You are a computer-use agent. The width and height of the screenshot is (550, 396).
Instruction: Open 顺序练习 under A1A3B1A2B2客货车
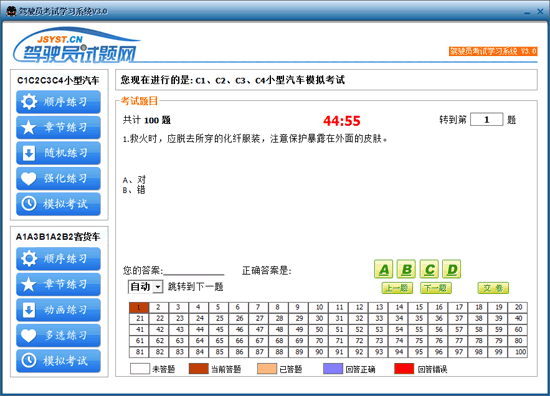pyautogui.click(x=58, y=259)
